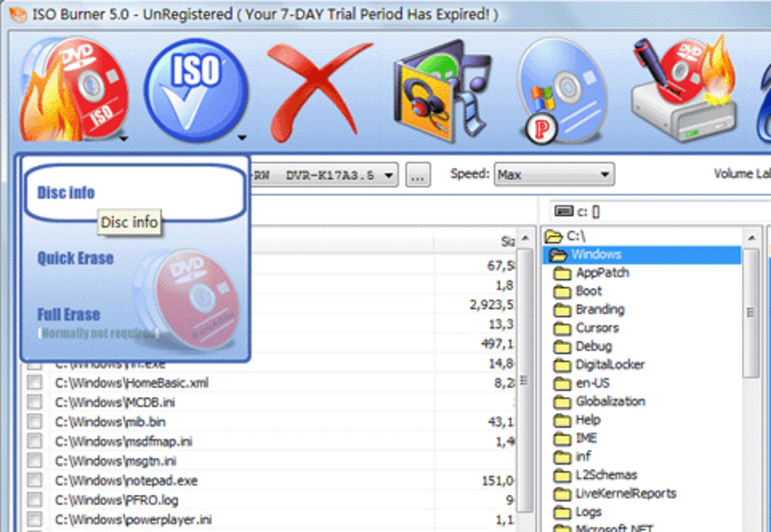
Task: Select the C:\Windows\PFRO.log file path
Action: 116,501
